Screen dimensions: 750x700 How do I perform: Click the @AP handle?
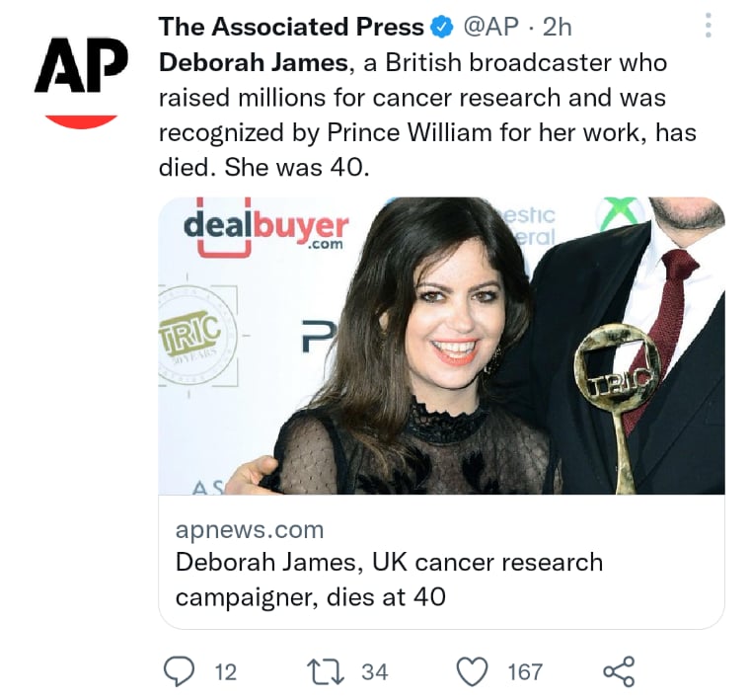491,27
